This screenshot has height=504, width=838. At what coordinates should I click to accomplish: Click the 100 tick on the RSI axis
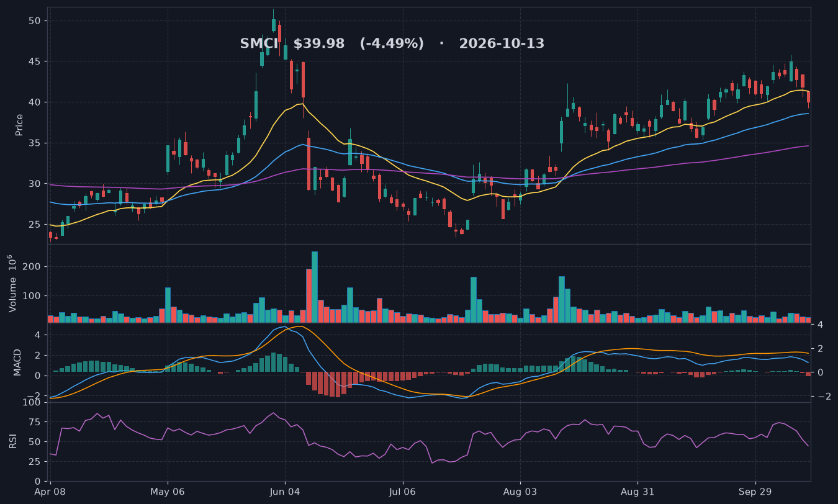point(32,403)
